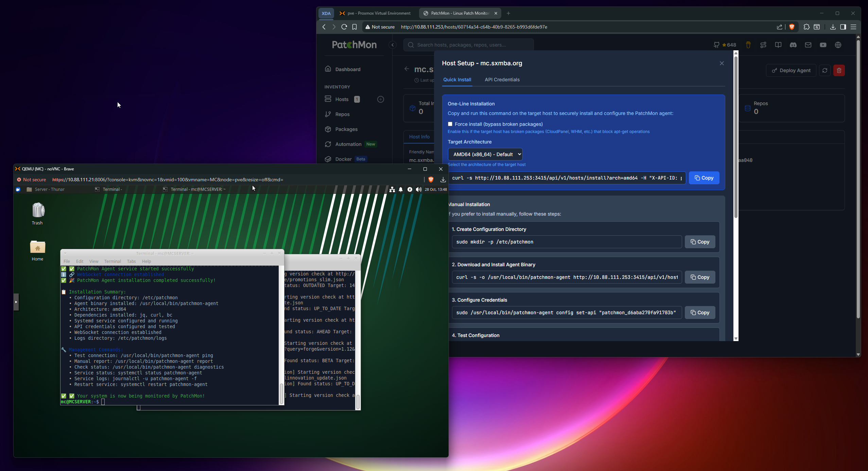Switch to pve Proxmox Virtual Environment tab
Image resolution: width=868 pixels, height=471 pixels.
click(x=375, y=13)
